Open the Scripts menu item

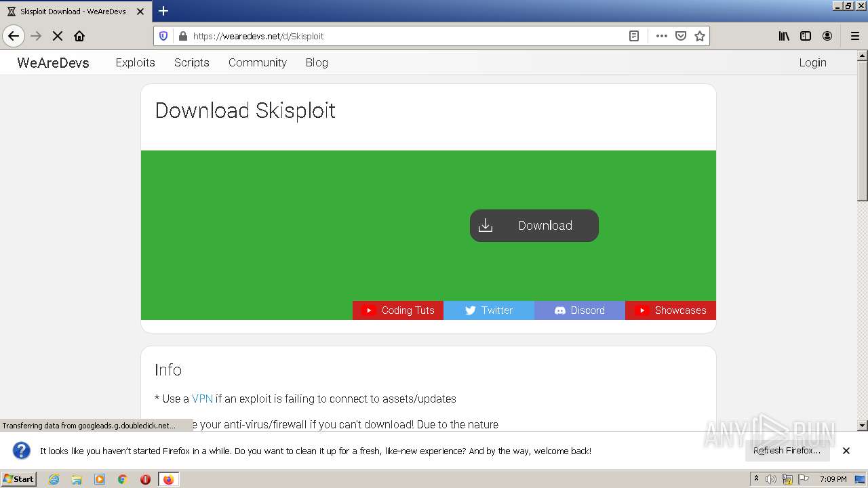191,62
